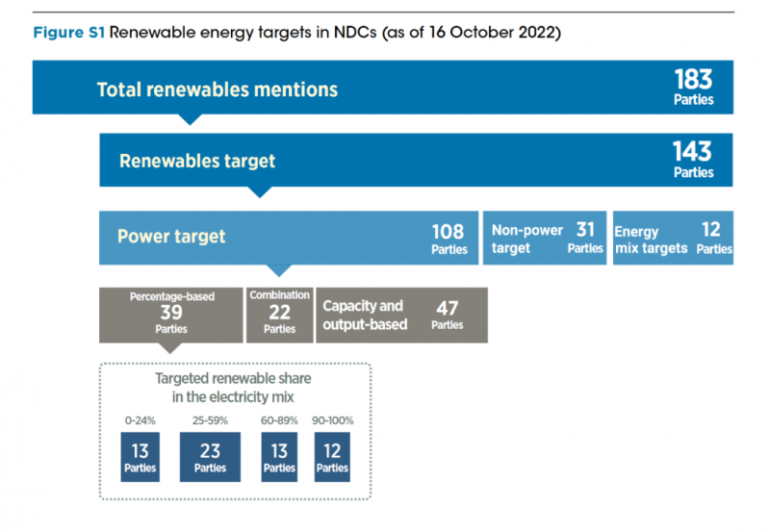Select the Non-power target box
Screen dimensions: 770x532
(545, 238)
